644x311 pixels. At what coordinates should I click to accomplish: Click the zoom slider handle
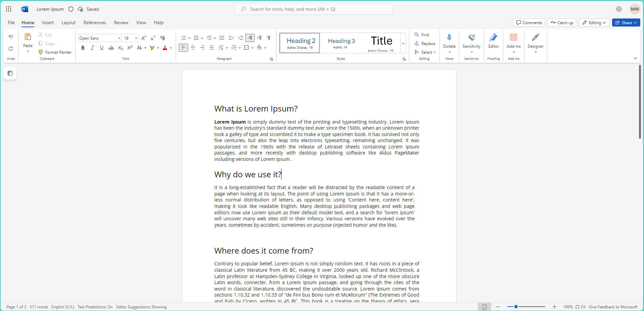click(x=516, y=307)
